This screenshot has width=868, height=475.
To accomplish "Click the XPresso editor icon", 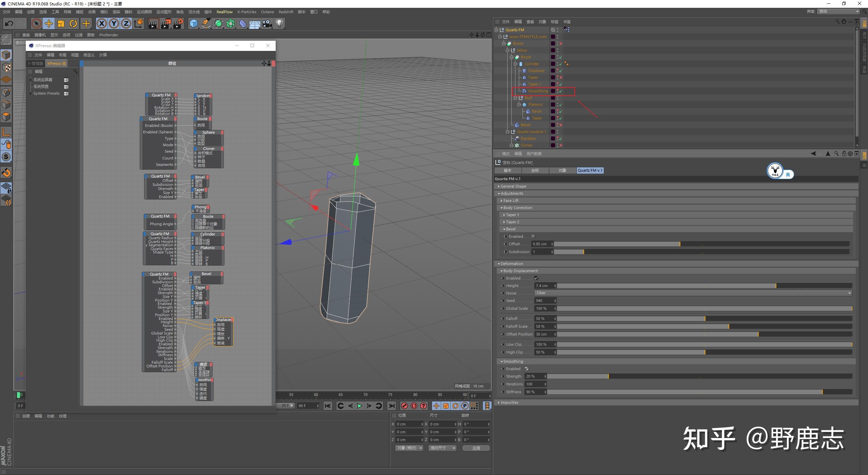I will coord(29,47).
